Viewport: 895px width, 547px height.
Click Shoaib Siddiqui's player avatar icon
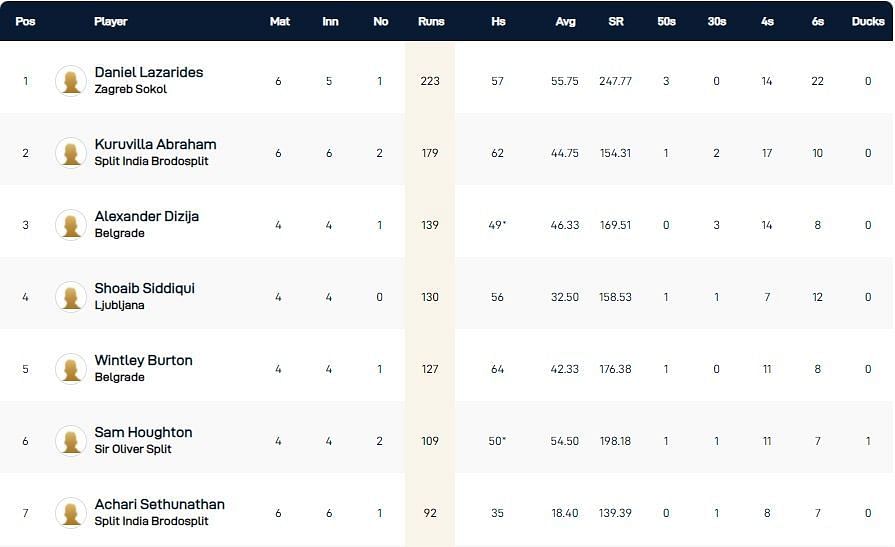click(71, 297)
